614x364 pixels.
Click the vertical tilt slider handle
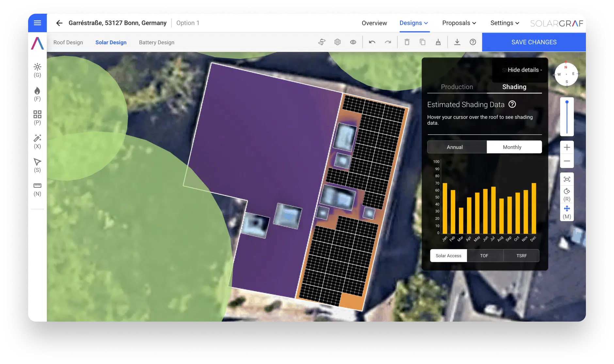tap(567, 102)
